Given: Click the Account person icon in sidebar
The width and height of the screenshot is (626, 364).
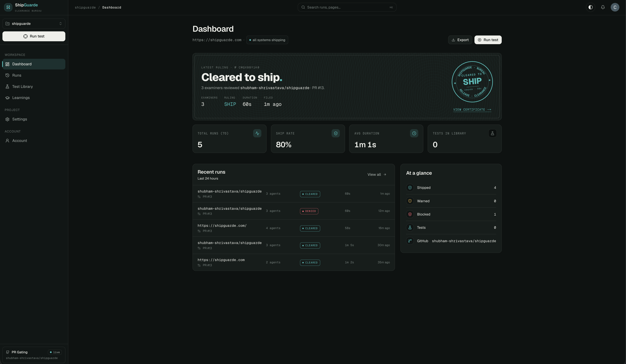Looking at the screenshot, I should click(x=7, y=141).
